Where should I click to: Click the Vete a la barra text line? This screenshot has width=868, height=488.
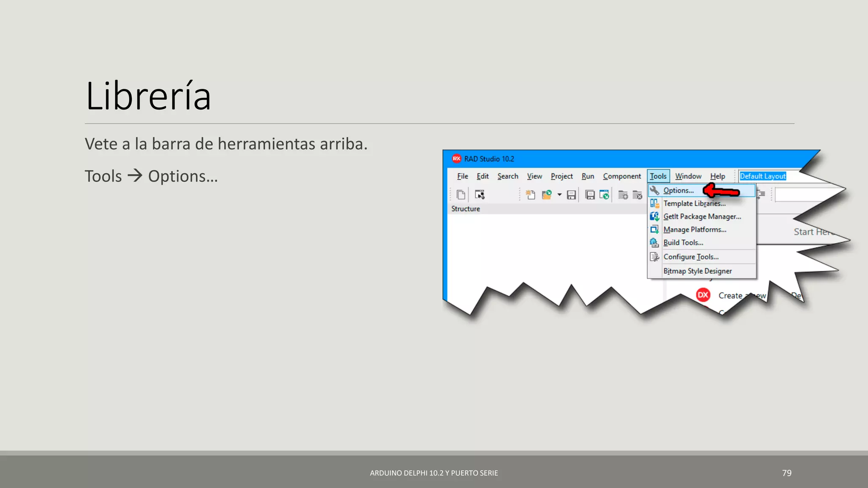tap(226, 144)
